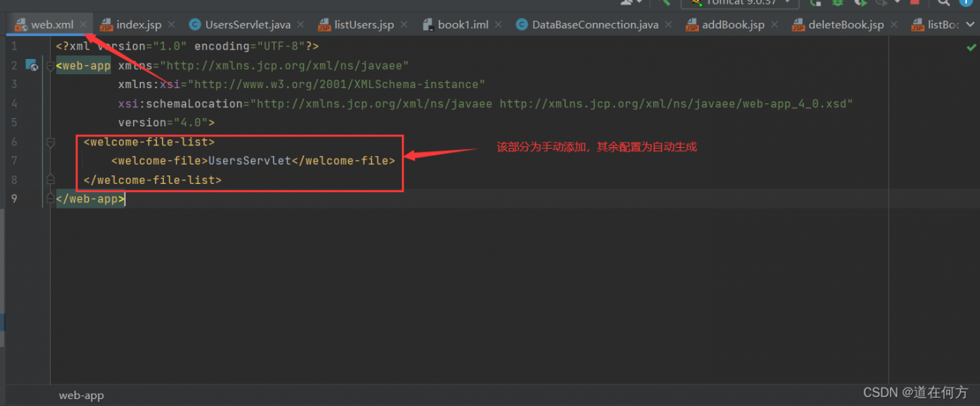
Task: Click line number 5 in the gutter
Action: point(14,123)
